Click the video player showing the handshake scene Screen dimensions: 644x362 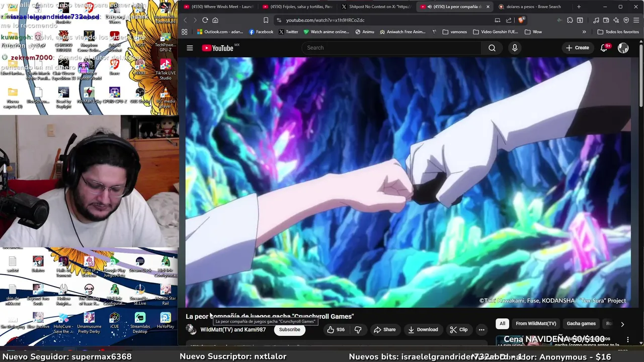pos(408,182)
